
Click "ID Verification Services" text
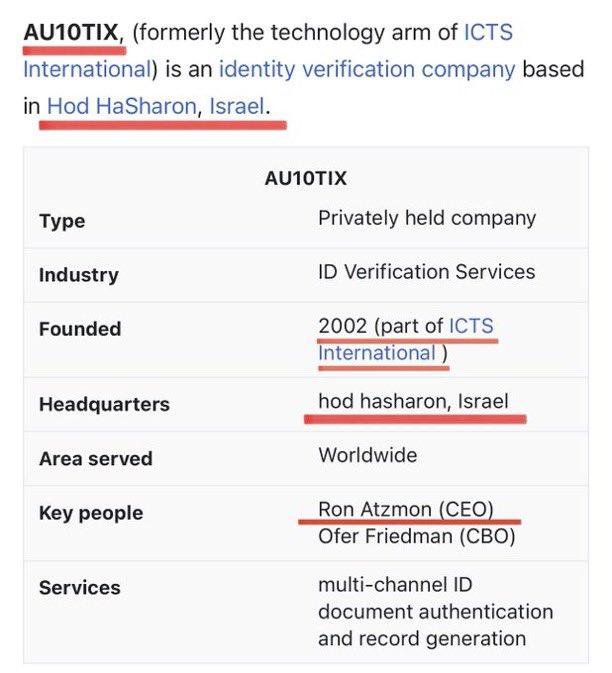click(426, 271)
